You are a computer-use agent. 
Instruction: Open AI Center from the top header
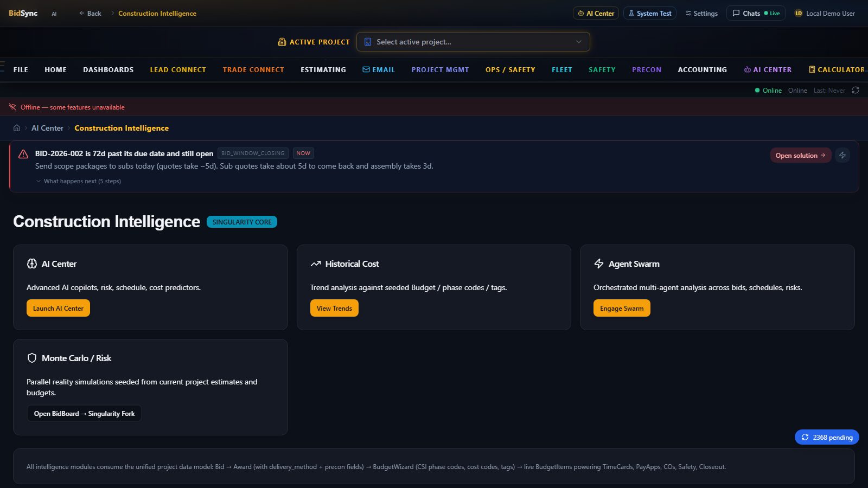click(596, 13)
